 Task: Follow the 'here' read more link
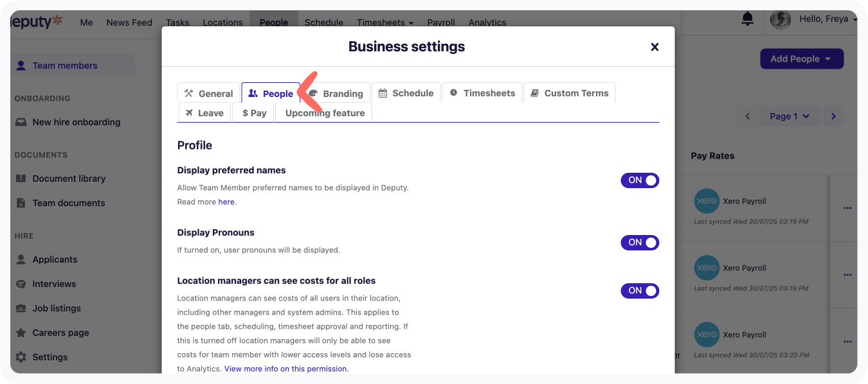[226, 202]
